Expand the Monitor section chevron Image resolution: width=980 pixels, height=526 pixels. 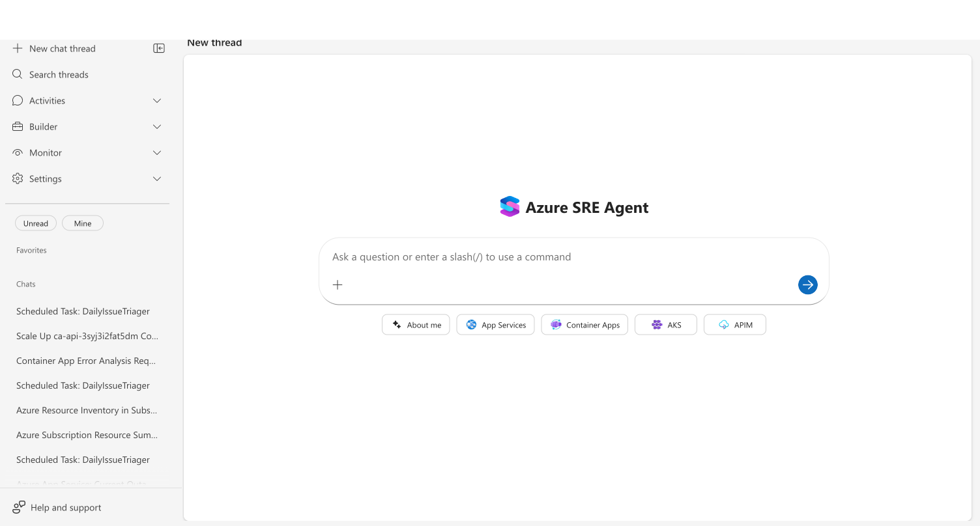pyautogui.click(x=157, y=152)
